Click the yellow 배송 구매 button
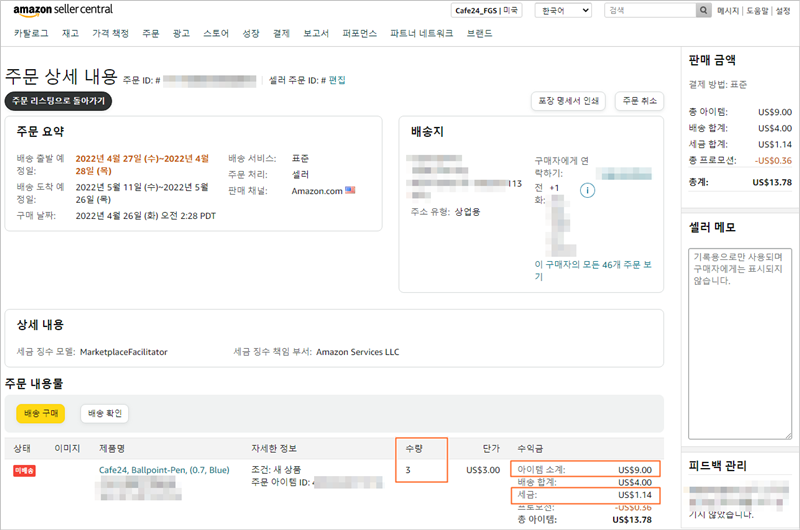 click(41, 413)
